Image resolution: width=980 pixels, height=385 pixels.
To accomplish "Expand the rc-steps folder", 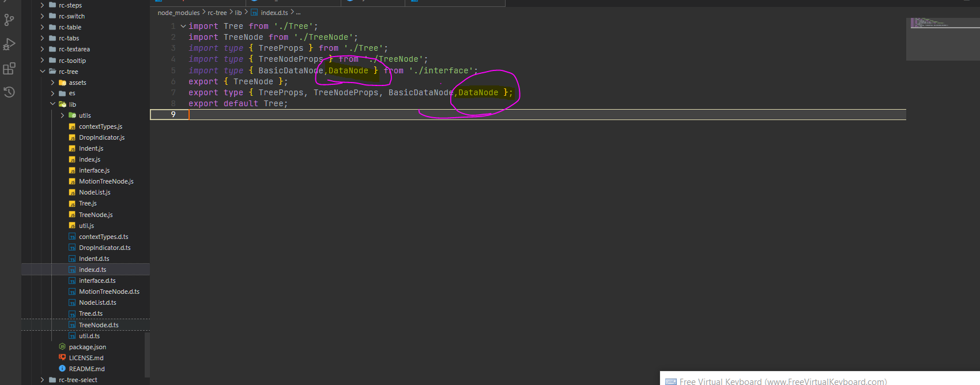I will (x=42, y=5).
